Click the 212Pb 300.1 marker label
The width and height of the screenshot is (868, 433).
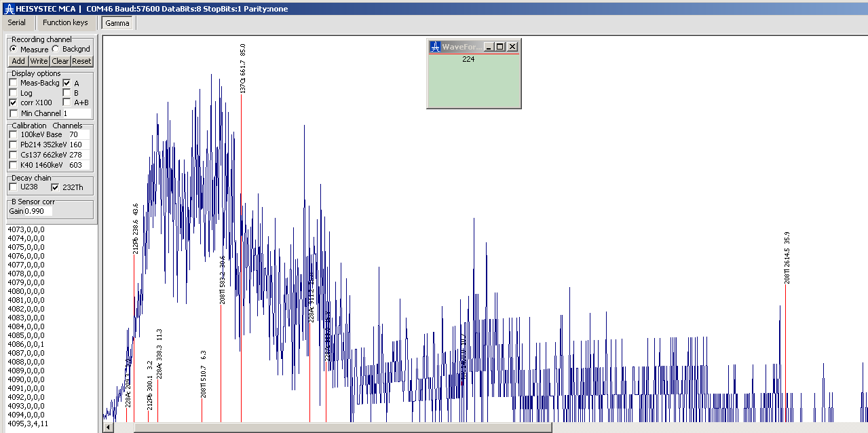[x=150, y=384]
